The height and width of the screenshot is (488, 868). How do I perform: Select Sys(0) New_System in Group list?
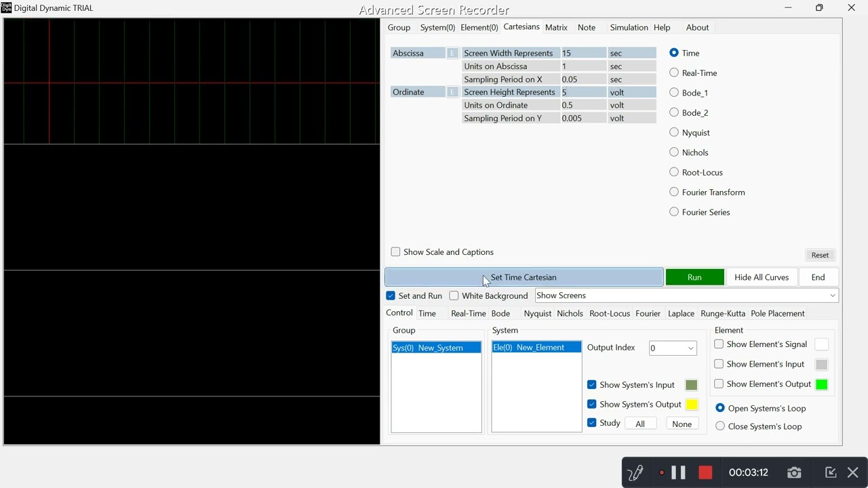436,348
